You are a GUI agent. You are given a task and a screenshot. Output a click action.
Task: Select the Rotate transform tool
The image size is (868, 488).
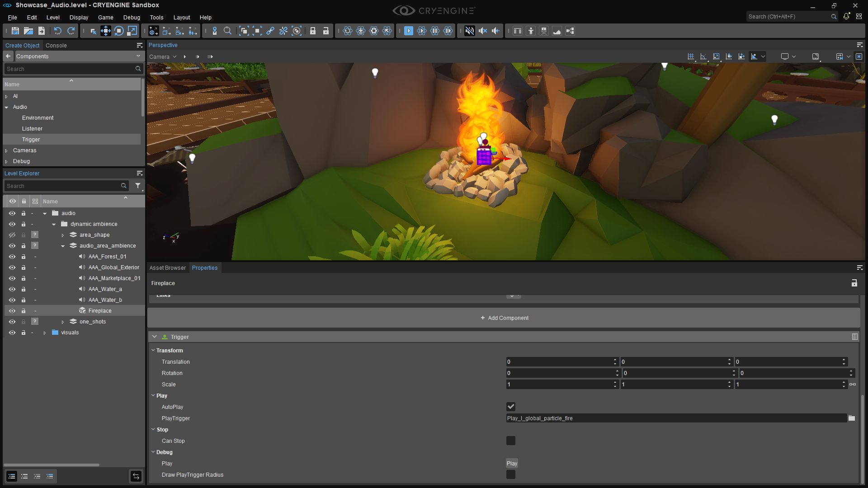click(119, 31)
